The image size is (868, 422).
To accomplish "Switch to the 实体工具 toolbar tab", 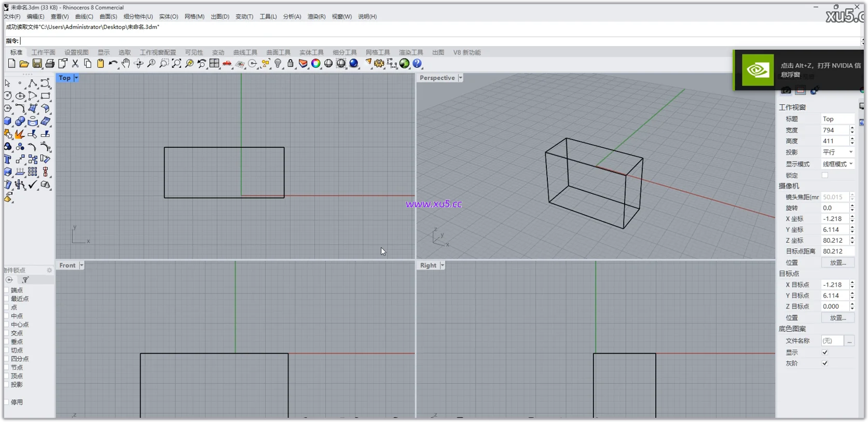I will pos(311,52).
